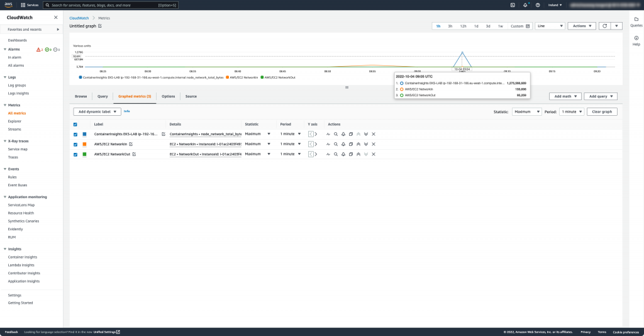Open the CloudShell icon in top bar
Screen dimensions: 644x336
(513, 5)
